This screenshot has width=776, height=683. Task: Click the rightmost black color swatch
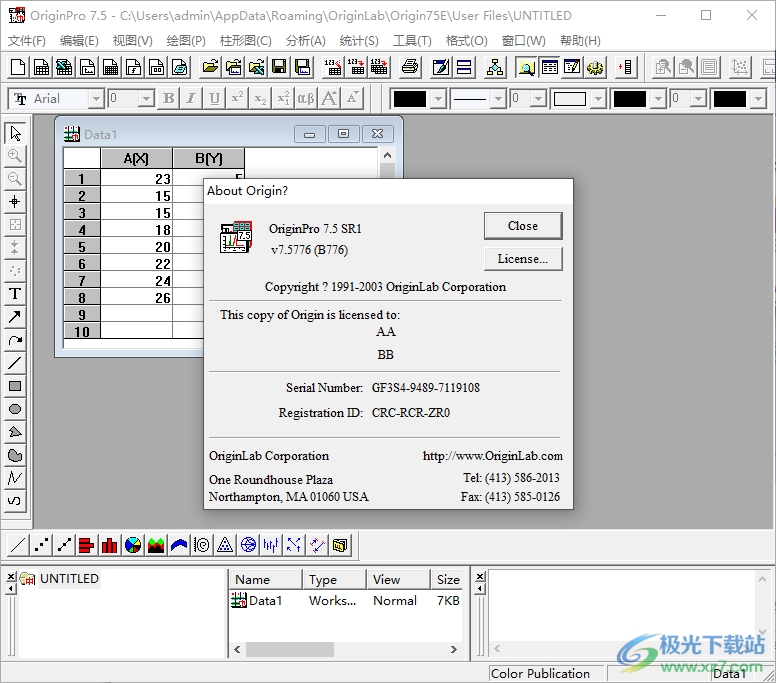click(x=729, y=99)
